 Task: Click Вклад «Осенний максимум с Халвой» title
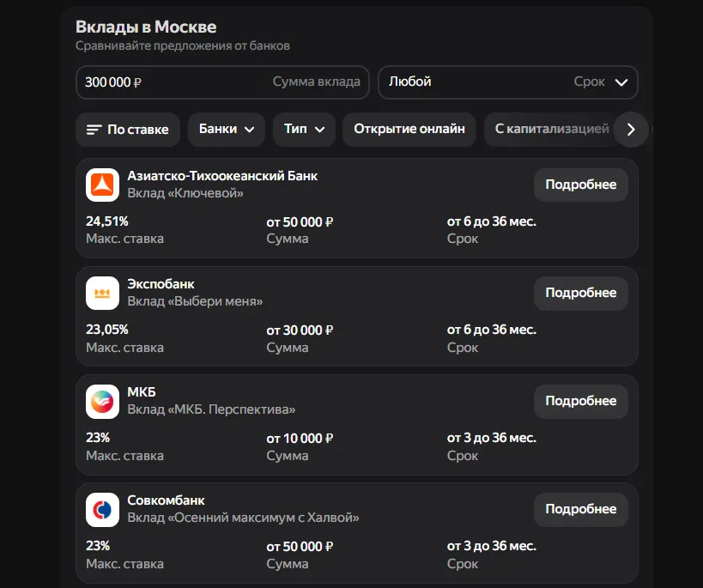point(243,518)
